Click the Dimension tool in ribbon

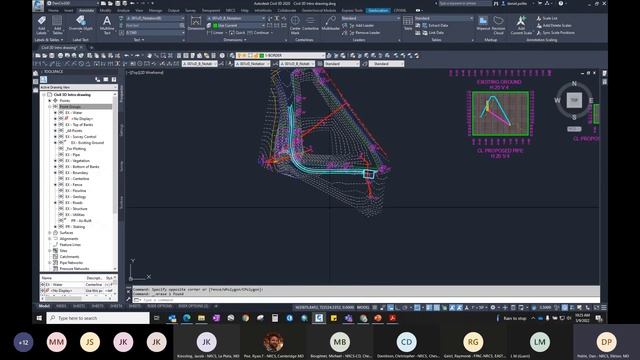pos(196,23)
